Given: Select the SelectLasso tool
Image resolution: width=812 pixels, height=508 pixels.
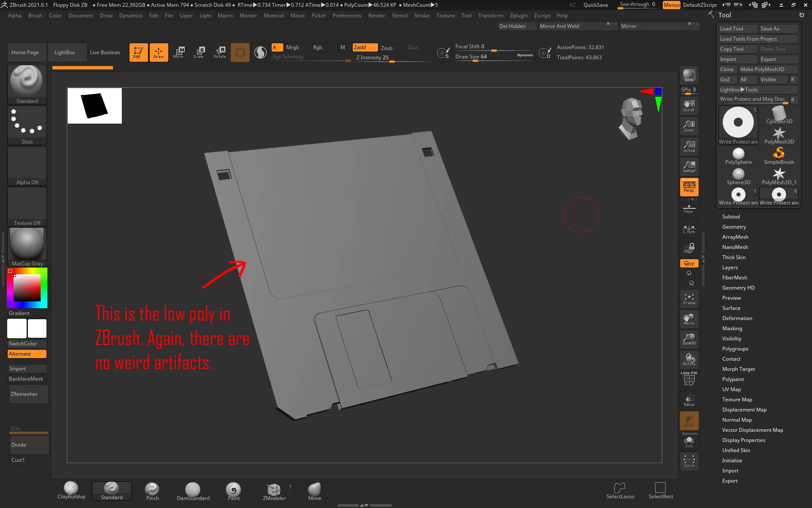Looking at the screenshot, I should click(x=620, y=490).
